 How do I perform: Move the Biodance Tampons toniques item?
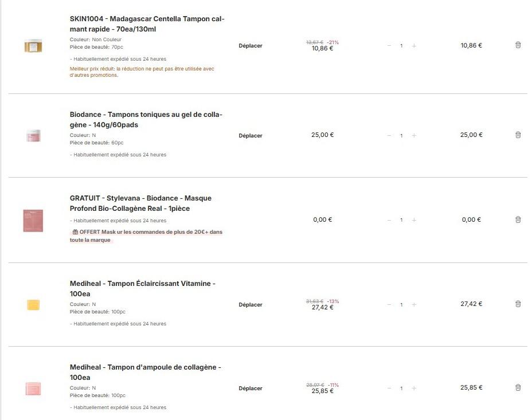tap(251, 136)
